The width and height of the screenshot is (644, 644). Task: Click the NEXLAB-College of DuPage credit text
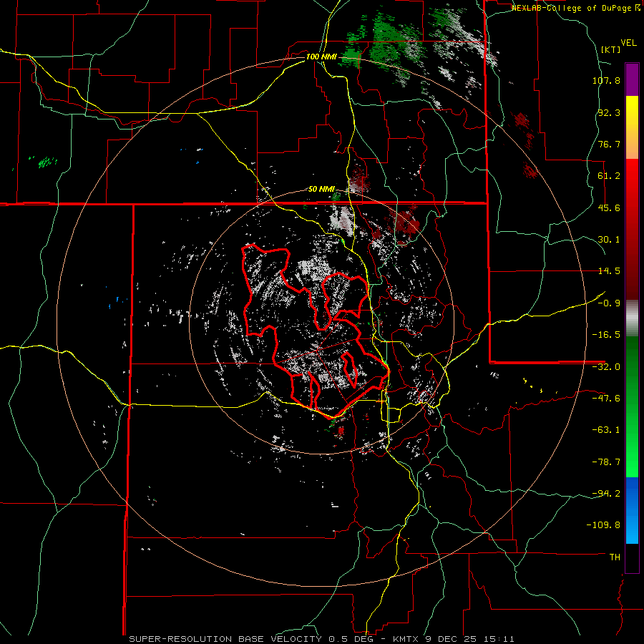(575, 8)
